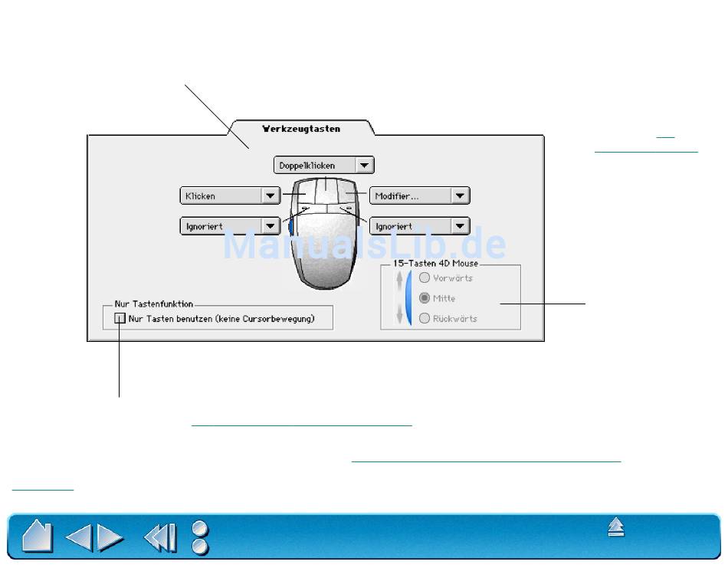Select the Mitte radio button
The height and width of the screenshot is (568, 728).
click(x=424, y=298)
